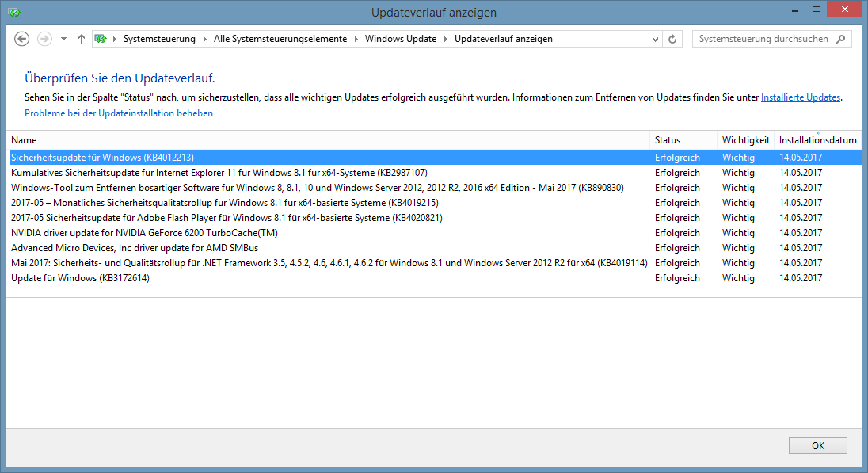
Task: Select the .NET Framework rollup KB4019114
Action: click(x=435, y=263)
